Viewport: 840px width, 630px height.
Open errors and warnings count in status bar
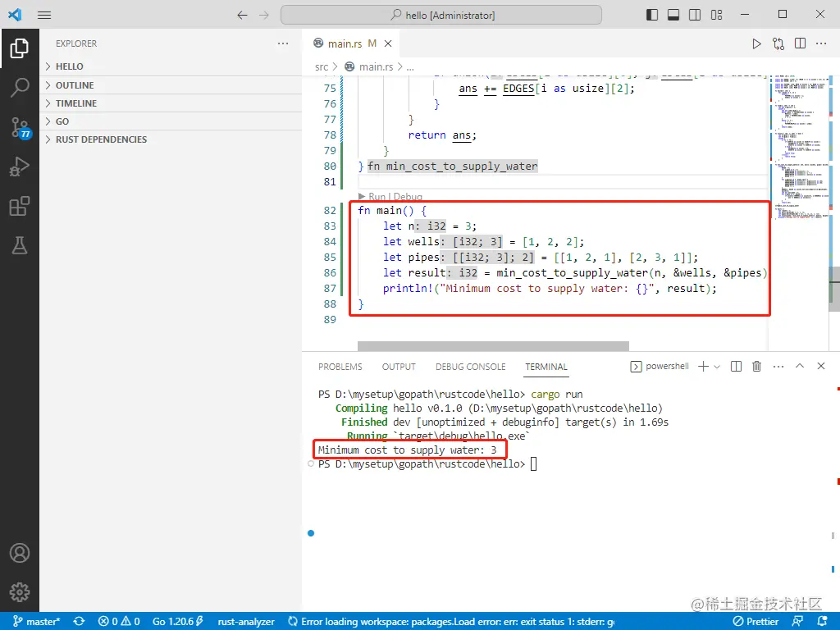pyautogui.click(x=119, y=622)
